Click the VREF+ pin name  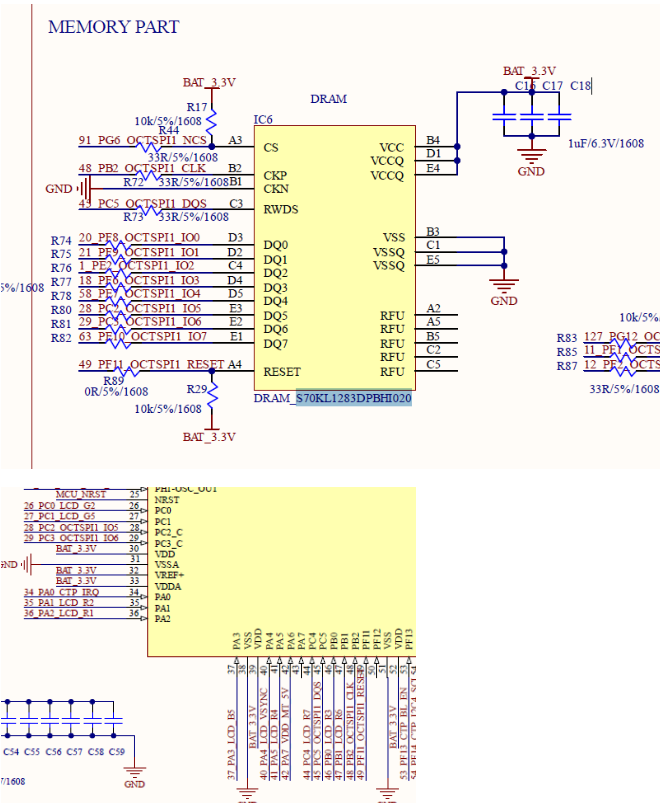click(169, 575)
